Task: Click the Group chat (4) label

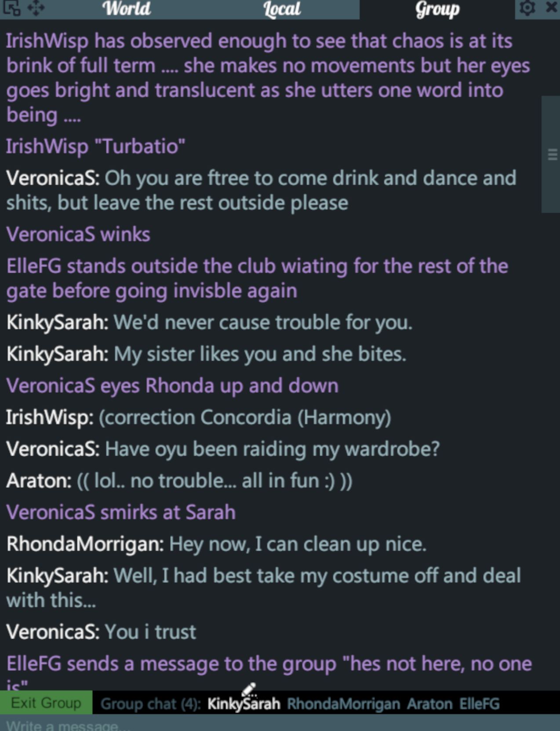Action: [150, 704]
